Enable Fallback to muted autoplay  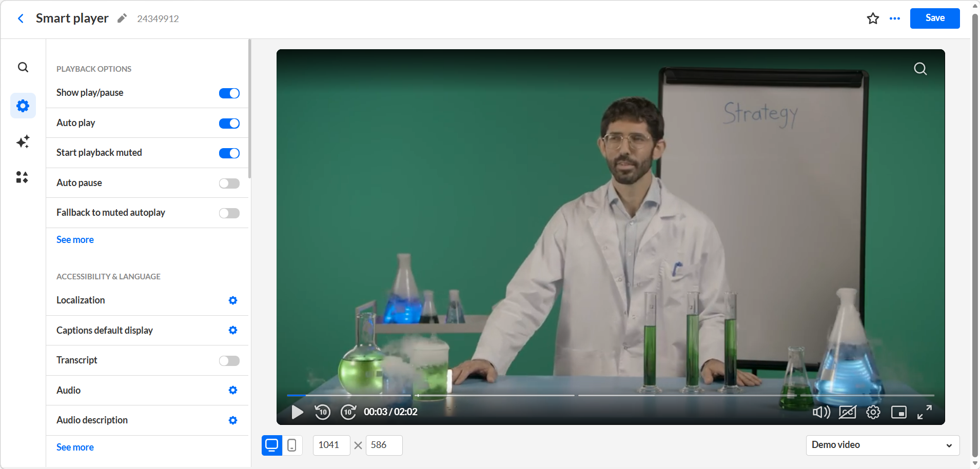pos(229,213)
